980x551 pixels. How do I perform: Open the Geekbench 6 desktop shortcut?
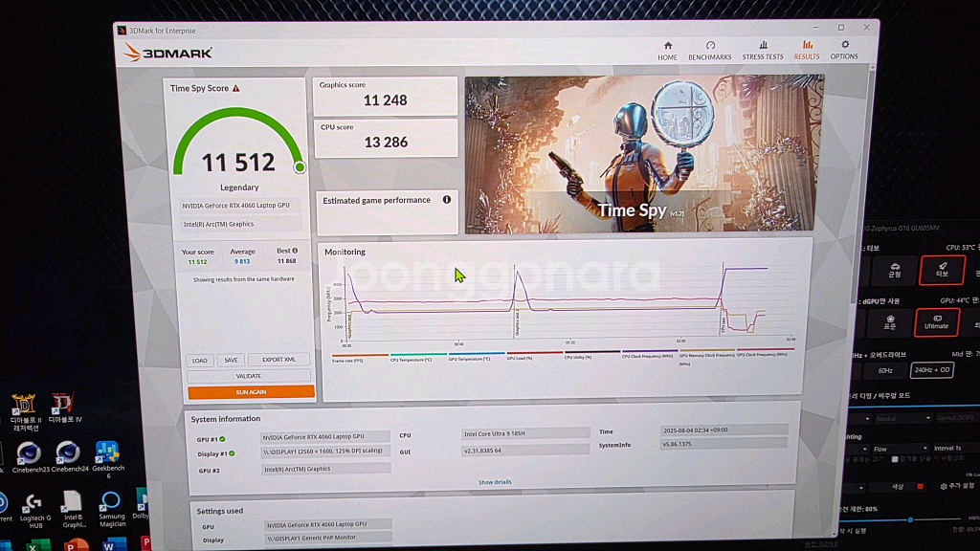(x=107, y=457)
